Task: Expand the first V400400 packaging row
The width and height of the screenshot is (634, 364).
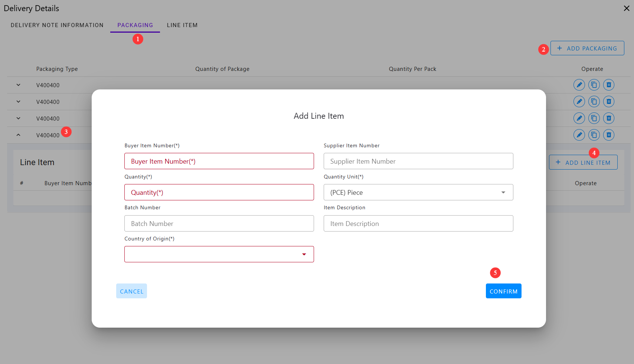Action: click(x=19, y=85)
